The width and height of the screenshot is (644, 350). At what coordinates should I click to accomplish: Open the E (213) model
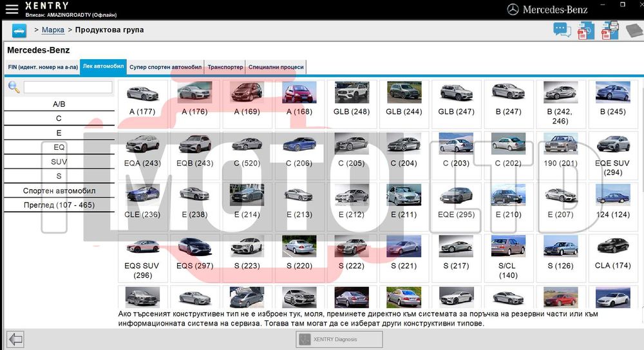pos(299,207)
